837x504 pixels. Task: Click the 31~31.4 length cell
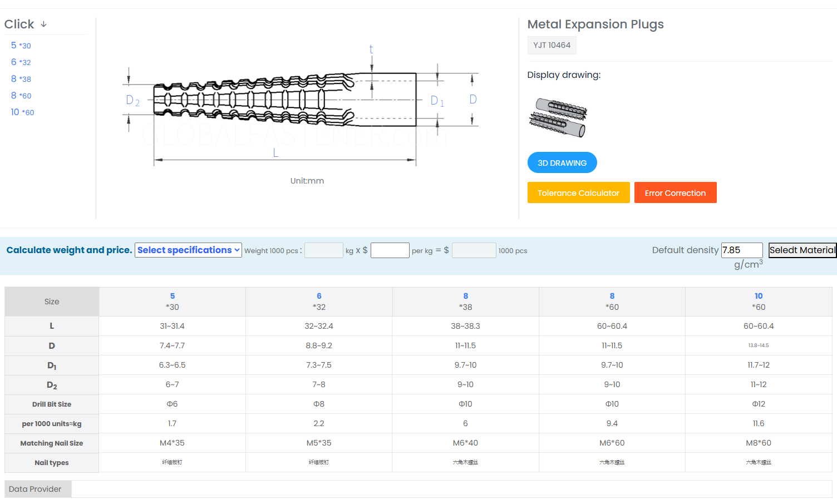(173, 326)
